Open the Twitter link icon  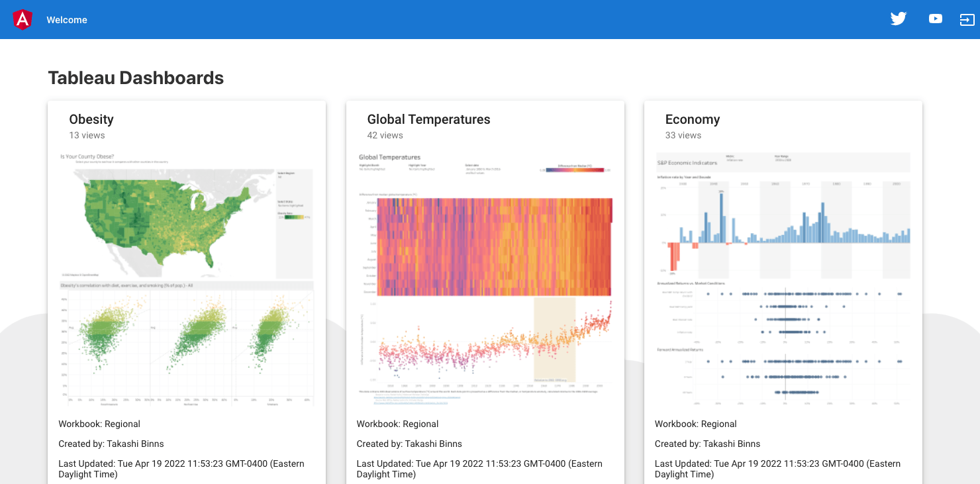[898, 19]
